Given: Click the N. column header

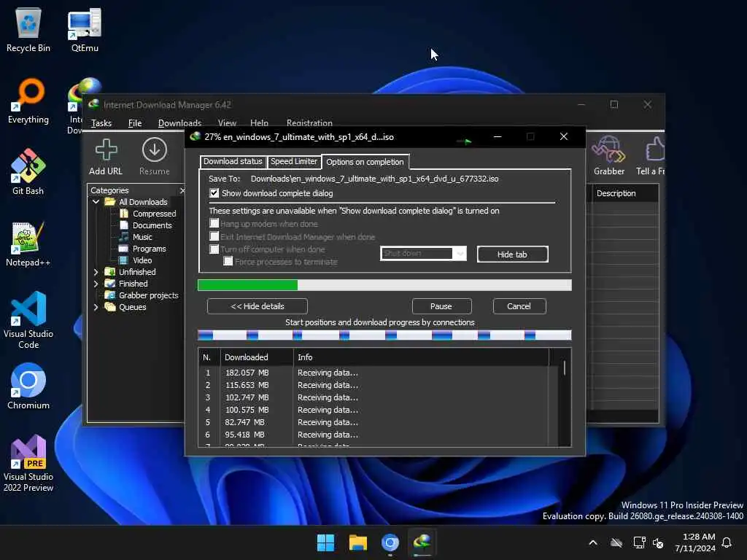Looking at the screenshot, I should click(x=209, y=357).
